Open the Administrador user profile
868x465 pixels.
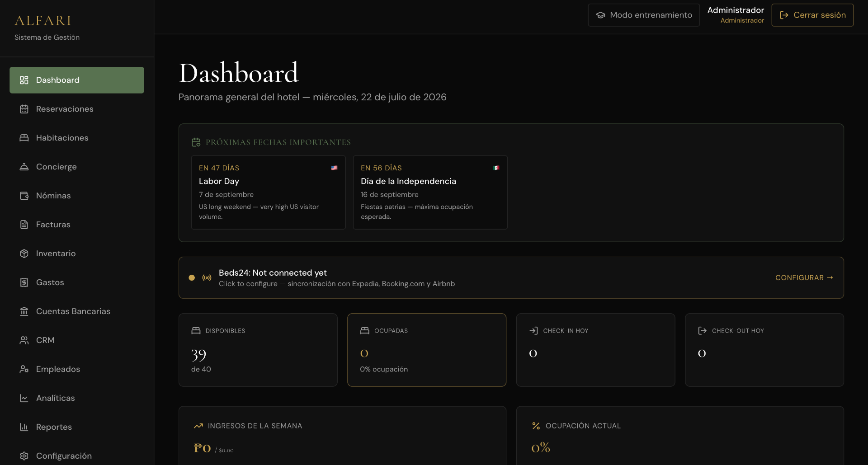tap(736, 15)
